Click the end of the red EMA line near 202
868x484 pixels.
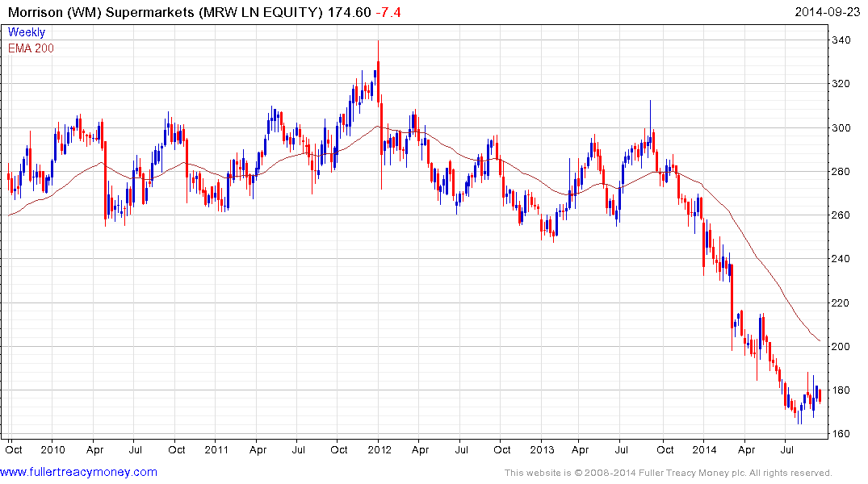(820, 340)
